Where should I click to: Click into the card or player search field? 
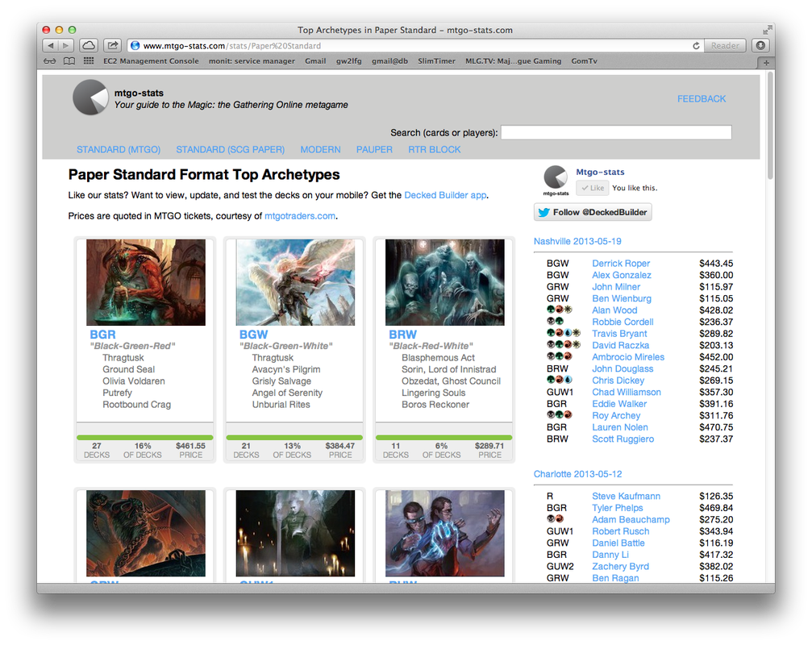[616, 132]
